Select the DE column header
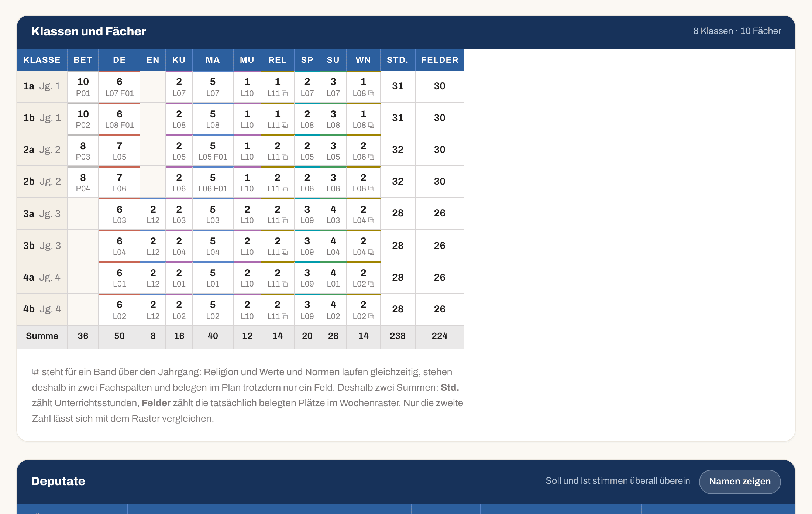 pos(119,60)
